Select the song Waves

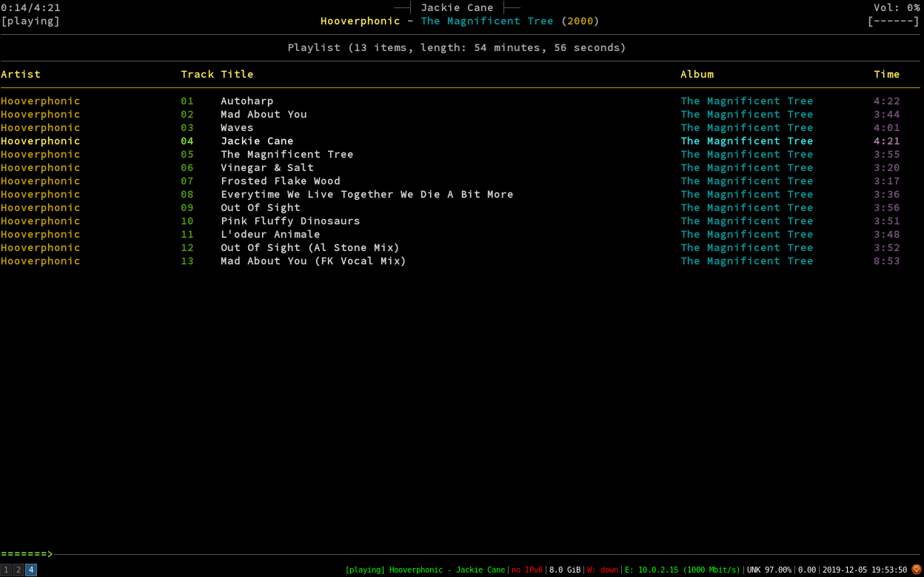[237, 127]
